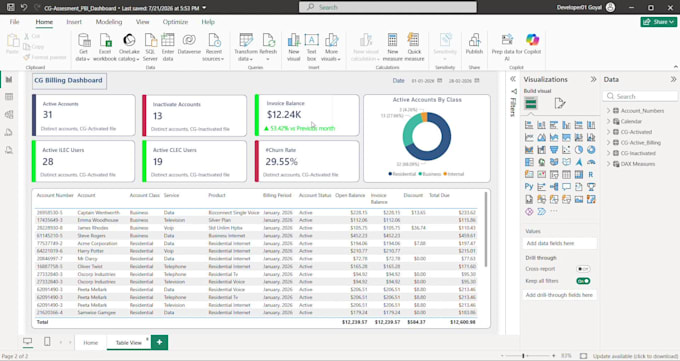This screenshot has height=361, width=680.
Task: Switch to the Home page tab
Action: (x=91, y=342)
